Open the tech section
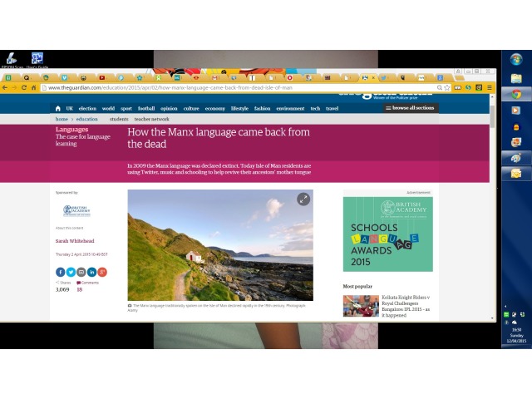 click(x=315, y=109)
